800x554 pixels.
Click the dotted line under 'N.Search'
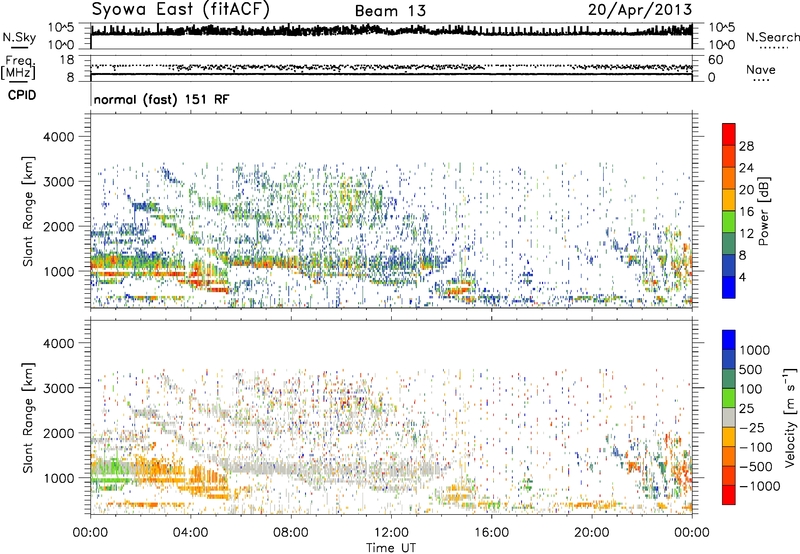773,48
